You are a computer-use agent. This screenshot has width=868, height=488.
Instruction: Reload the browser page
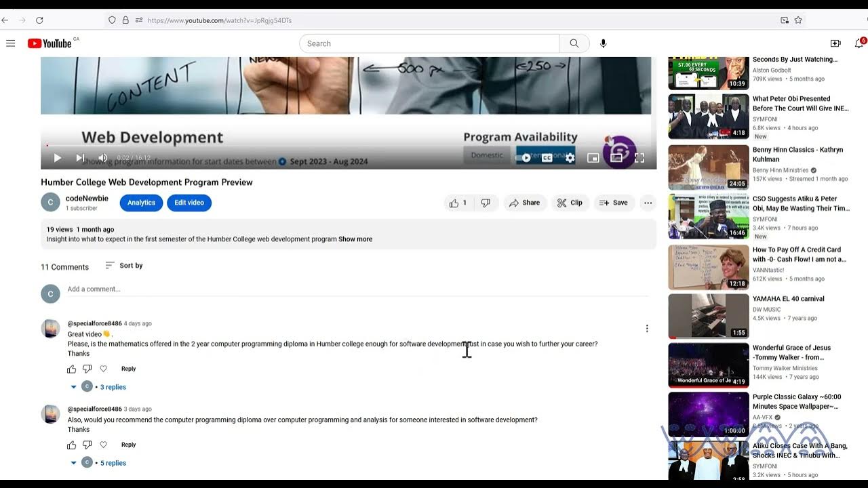39,20
